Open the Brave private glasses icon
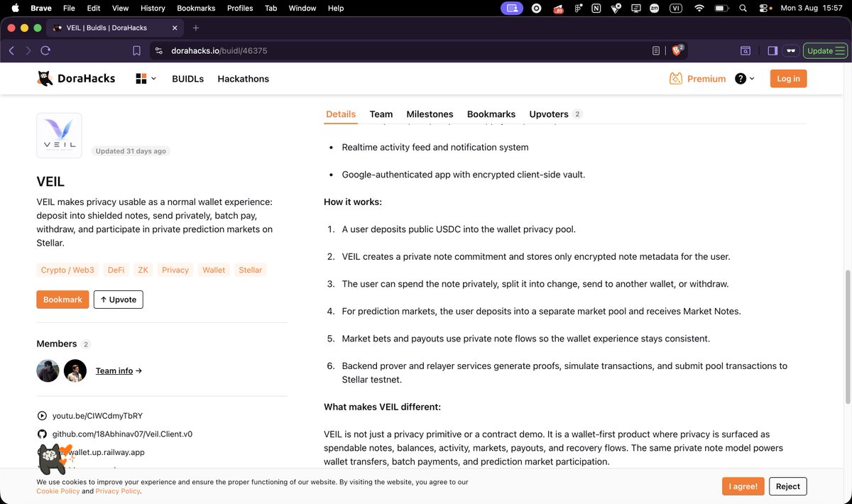 click(790, 50)
